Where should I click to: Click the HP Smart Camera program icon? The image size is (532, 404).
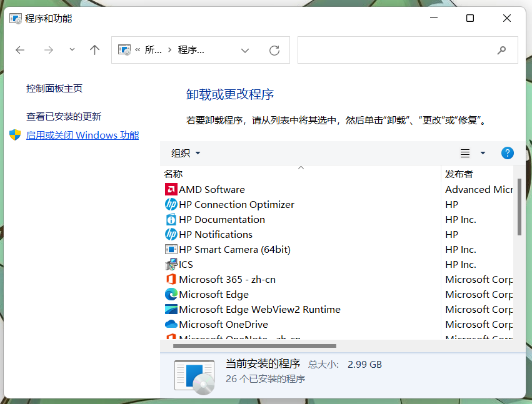(x=171, y=249)
